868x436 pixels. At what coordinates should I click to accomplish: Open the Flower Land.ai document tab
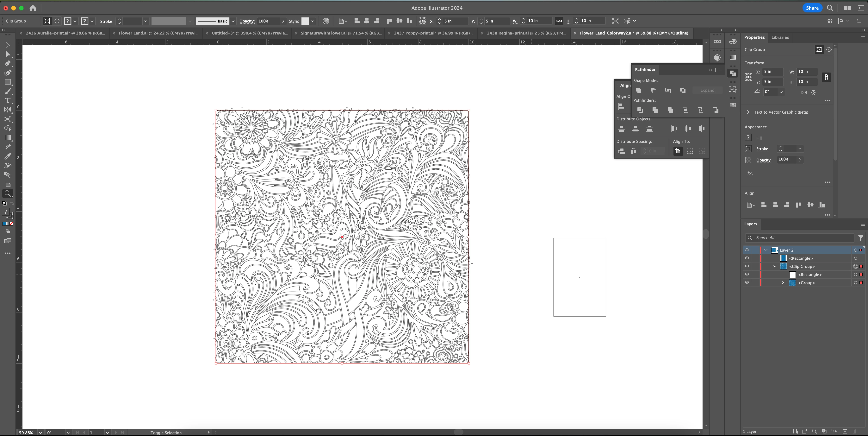[x=158, y=33]
